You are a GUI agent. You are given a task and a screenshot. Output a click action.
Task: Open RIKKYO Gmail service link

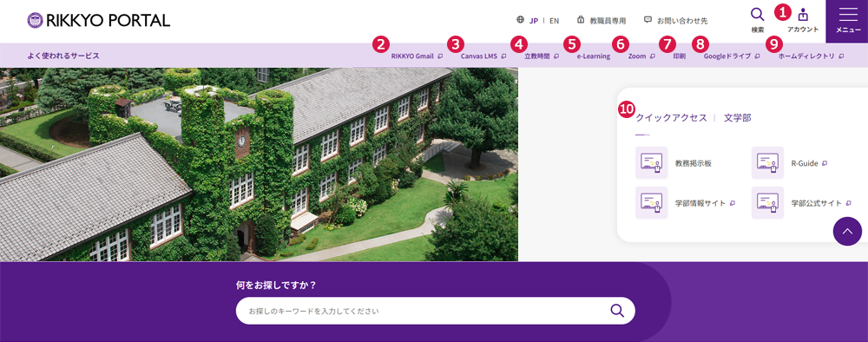point(412,56)
